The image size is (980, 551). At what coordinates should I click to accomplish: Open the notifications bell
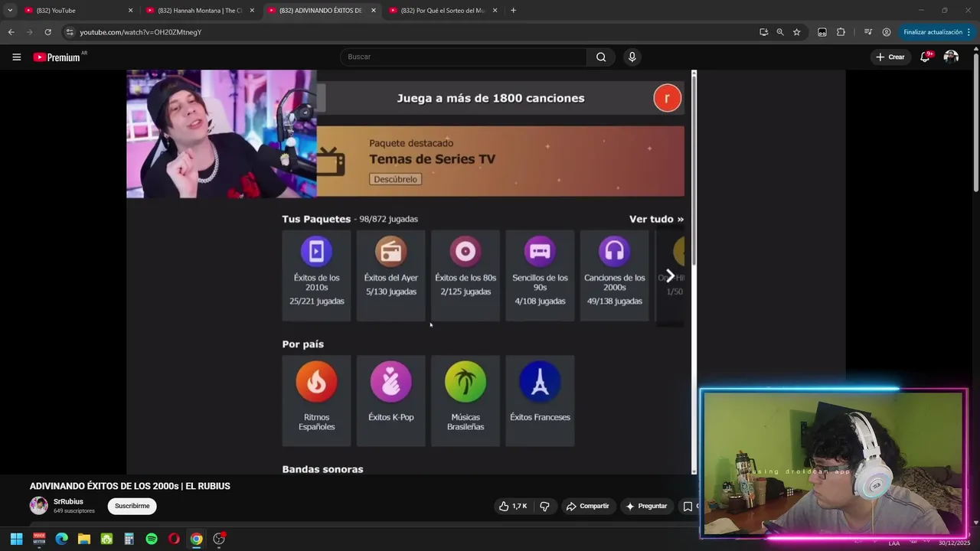(925, 57)
